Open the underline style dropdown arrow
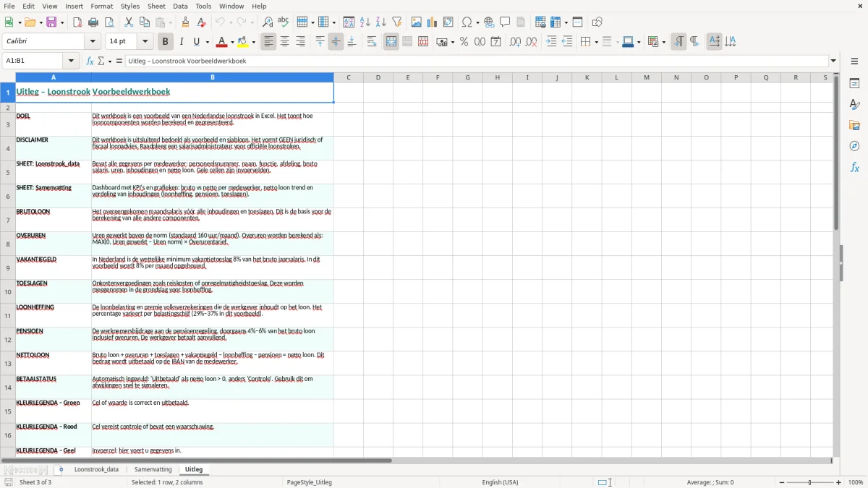The height and width of the screenshot is (488, 868). pyautogui.click(x=207, y=42)
